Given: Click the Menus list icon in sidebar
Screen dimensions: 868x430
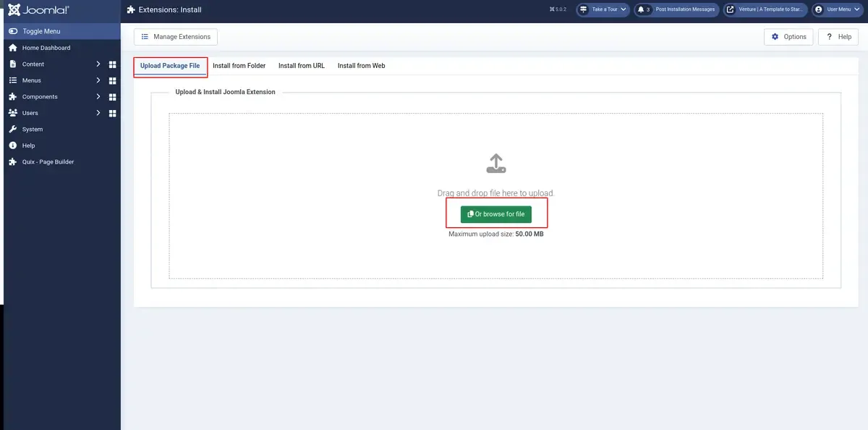Looking at the screenshot, I should [13, 80].
